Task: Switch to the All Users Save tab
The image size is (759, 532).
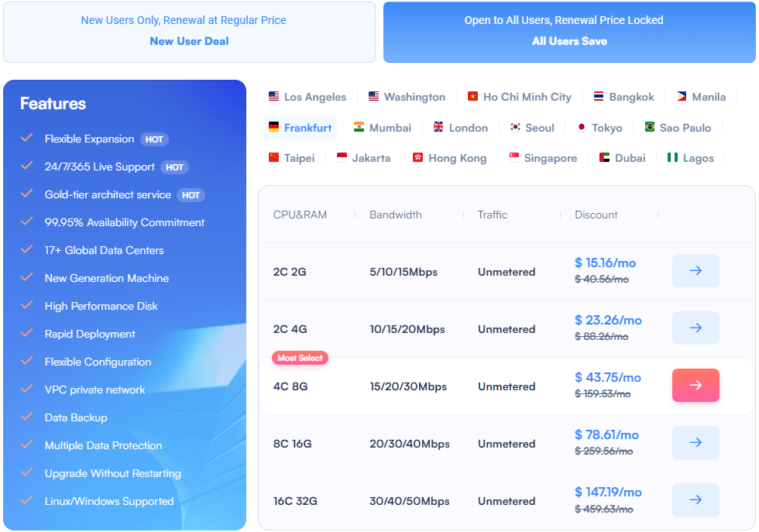Action: [569, 32]
